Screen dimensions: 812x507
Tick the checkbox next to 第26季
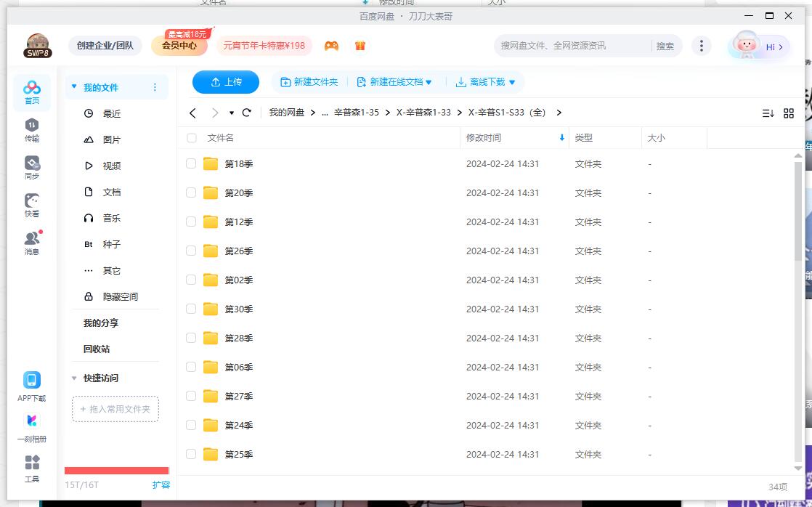pos(191,251)
